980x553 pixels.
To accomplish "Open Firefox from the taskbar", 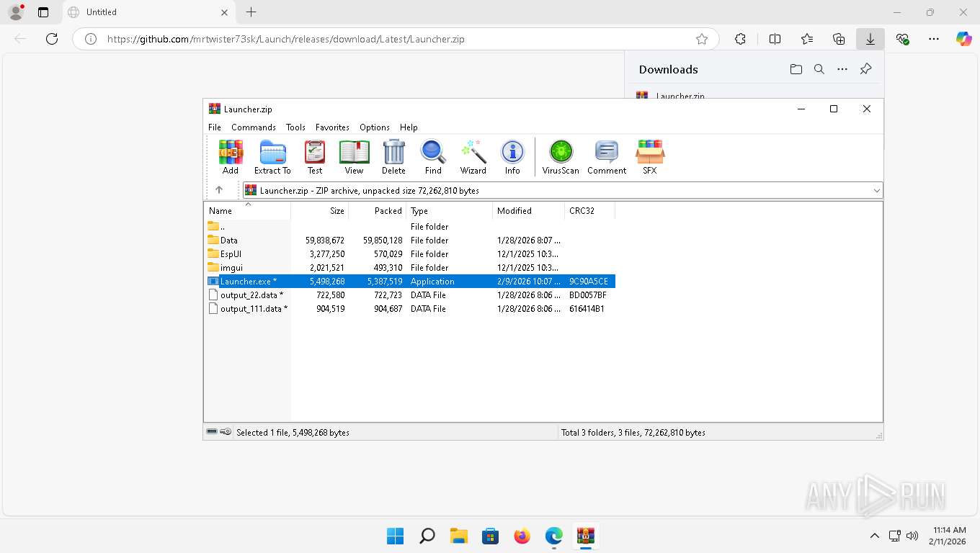I will pos(522,536).
